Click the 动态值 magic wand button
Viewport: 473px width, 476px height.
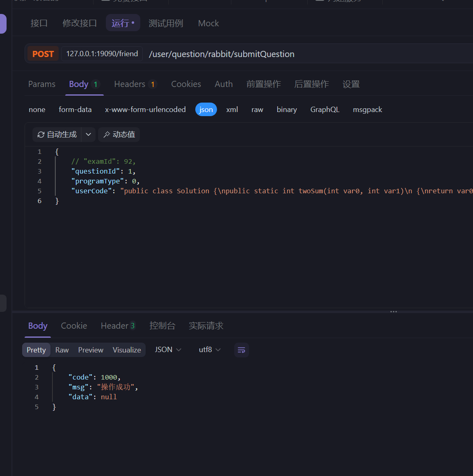point(119,135)
